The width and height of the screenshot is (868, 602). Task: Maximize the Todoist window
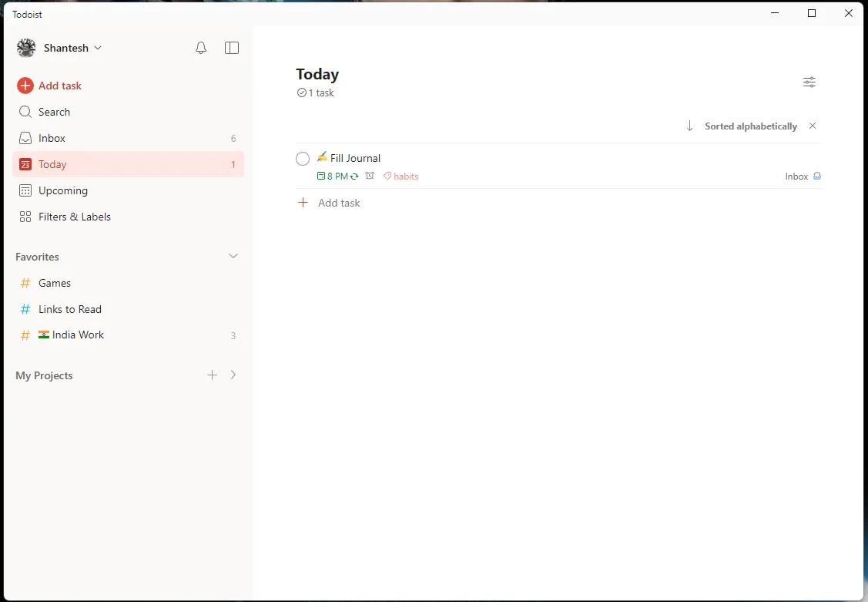(812, 13)
